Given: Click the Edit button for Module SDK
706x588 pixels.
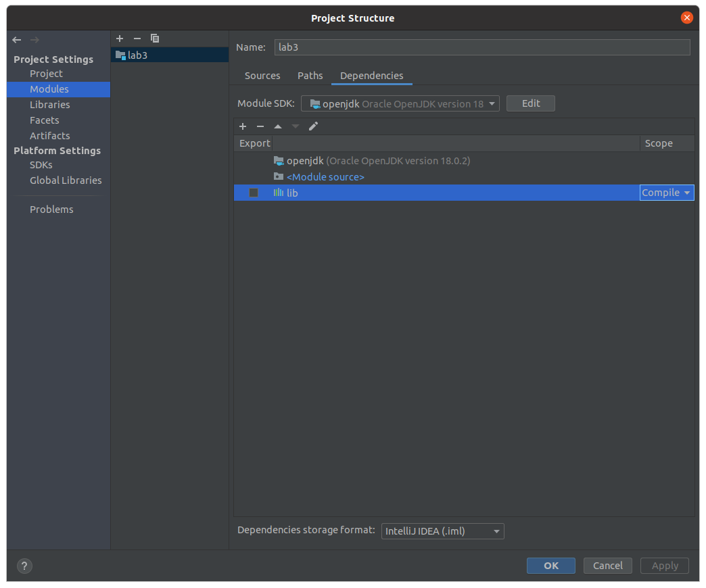Looking at the screenshot, I should [530, 103].
